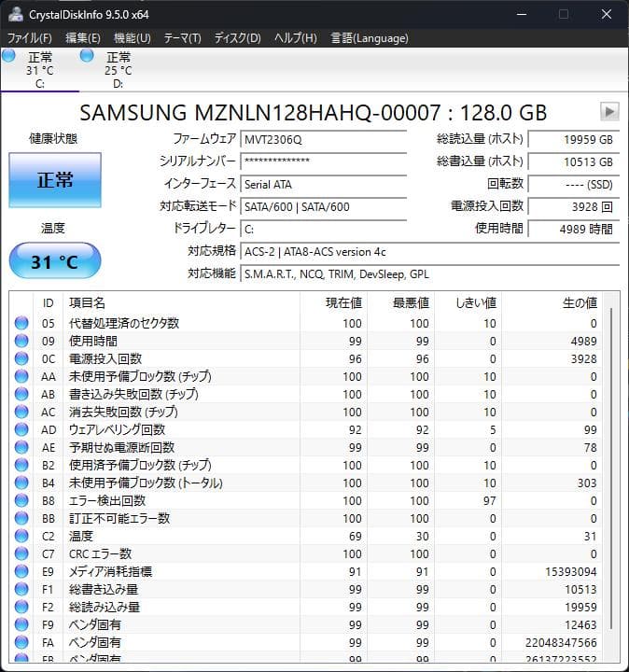Viewport: 629px width, 672px height.
Task: Open the 機能(U) menu
Action: 132,38
